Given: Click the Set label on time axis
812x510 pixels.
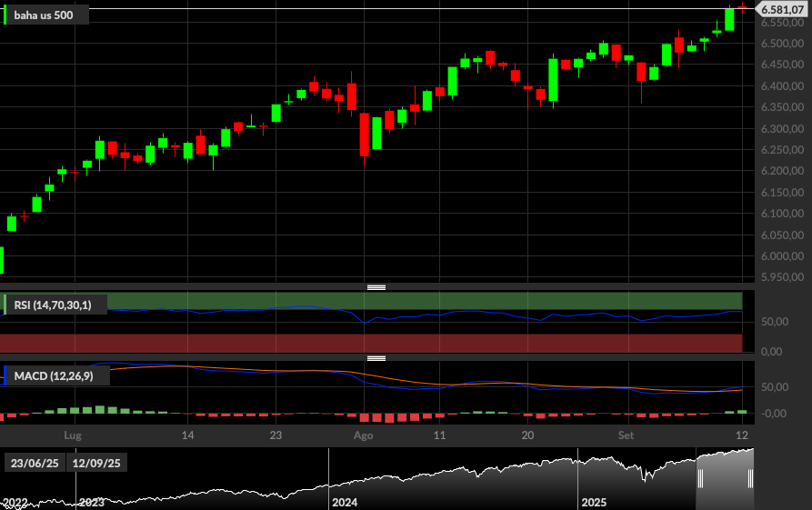Looking at the screenshot, I should (x=626, y=435).
